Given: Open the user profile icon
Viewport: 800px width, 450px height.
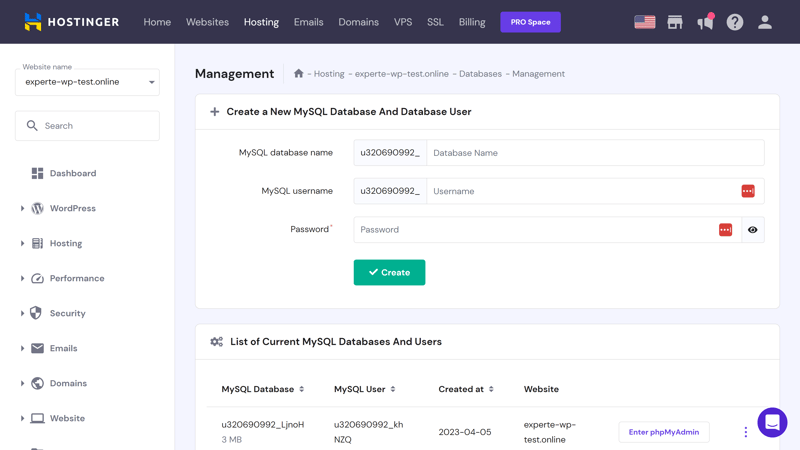Looking at the screenshot, I should click(x=764, y=22).
